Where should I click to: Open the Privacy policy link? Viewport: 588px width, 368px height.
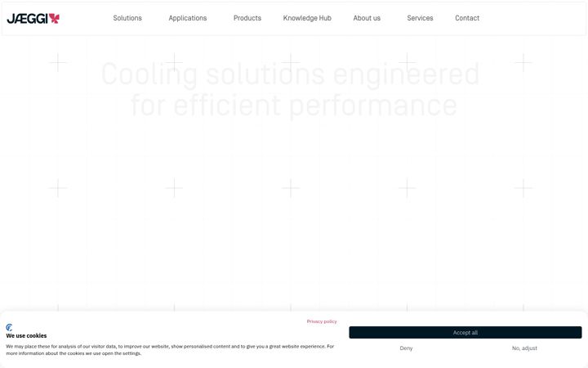pos(322,321)
